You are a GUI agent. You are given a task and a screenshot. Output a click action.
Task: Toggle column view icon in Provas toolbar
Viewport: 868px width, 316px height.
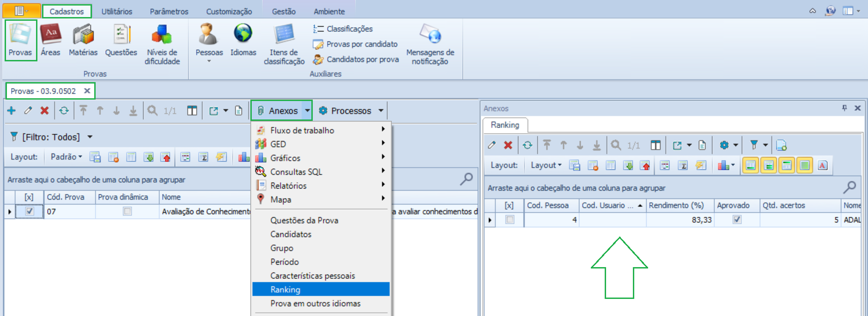point(192,111)
